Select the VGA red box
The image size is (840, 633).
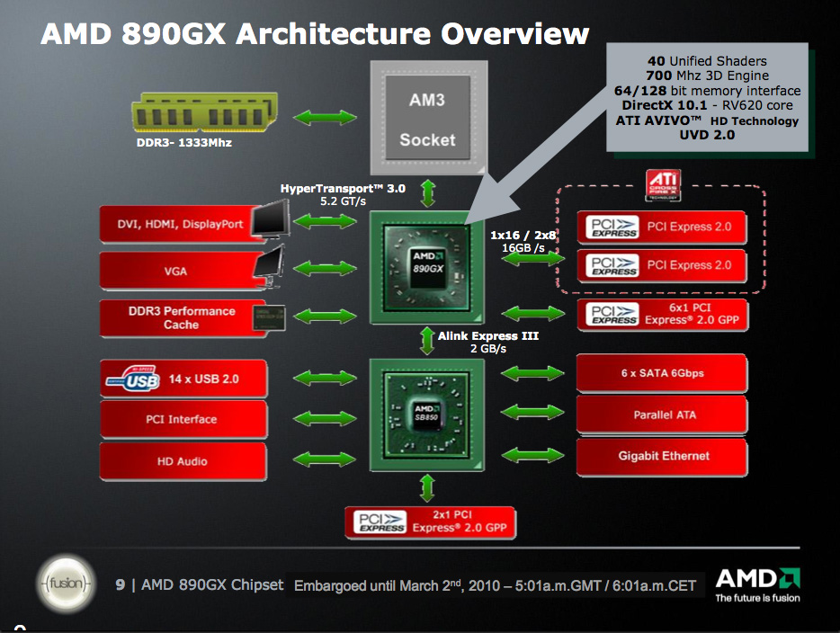coord(183,271)
